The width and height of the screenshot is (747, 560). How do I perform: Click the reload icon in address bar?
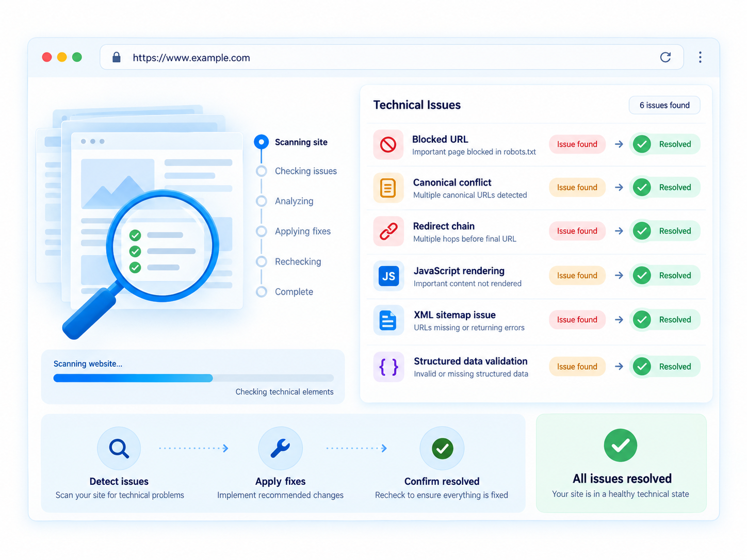[x=665, y=57]
